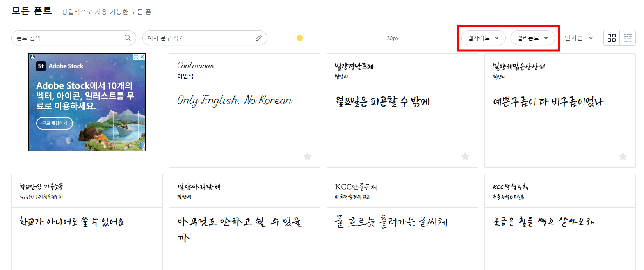This screenshot has width=644, height=270.
Task: Open the 밀양해맑은상상체 font title
Action: coord(519,66)
